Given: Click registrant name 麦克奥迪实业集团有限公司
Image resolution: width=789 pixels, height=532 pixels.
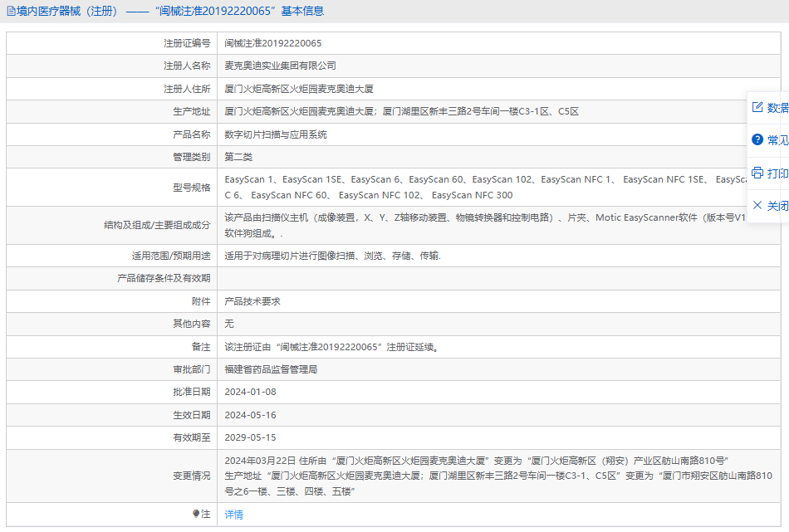Looking at the screenshot, I should 280,66.
